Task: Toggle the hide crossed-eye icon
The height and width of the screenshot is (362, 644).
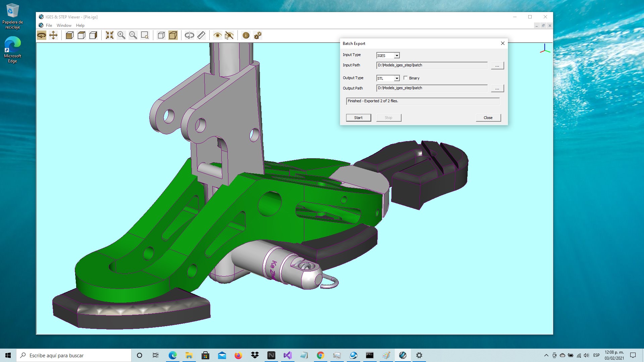Action: pos(229,35)
